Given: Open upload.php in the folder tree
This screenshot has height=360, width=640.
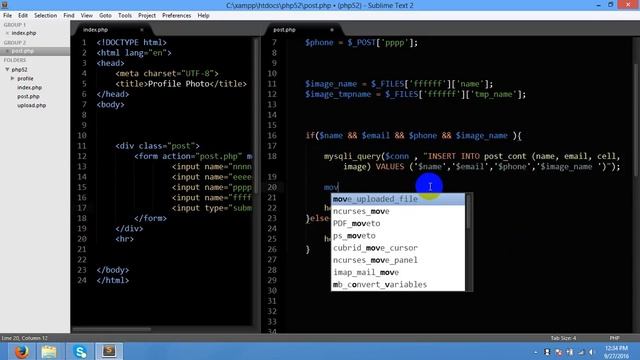Looking at the screenshot, I should coord(31,105).
